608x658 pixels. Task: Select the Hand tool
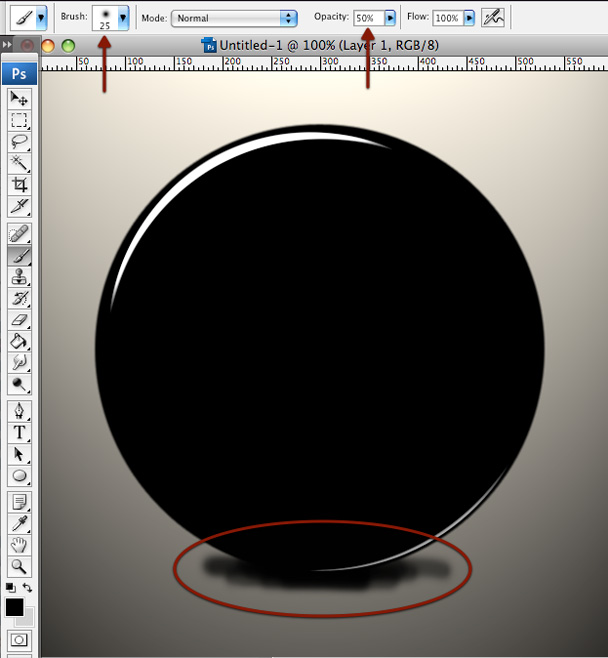[19, 545]
